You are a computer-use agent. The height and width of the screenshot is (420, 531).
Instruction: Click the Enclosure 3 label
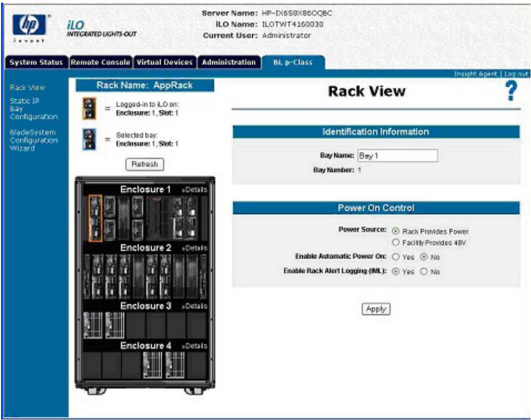click(146, 306)
